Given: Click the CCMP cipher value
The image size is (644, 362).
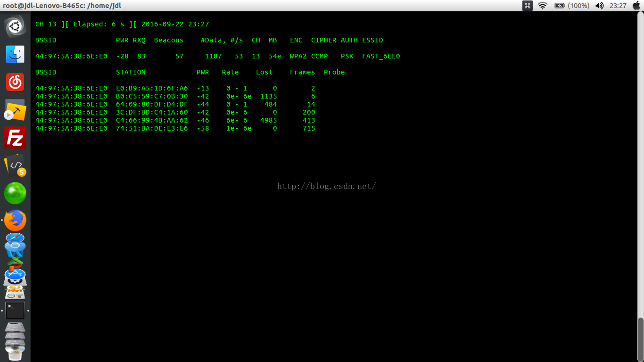Looking at the screenshot, I should (x=320, y=56).
